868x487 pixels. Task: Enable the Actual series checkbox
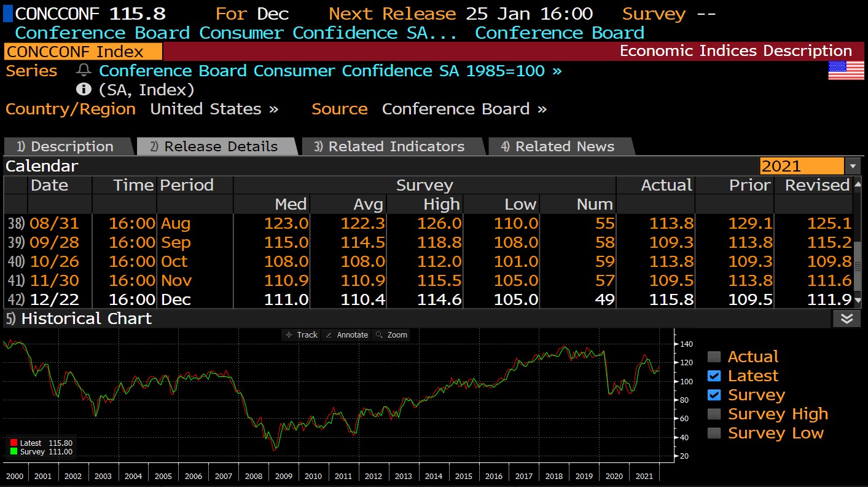(x=714, y=357)
